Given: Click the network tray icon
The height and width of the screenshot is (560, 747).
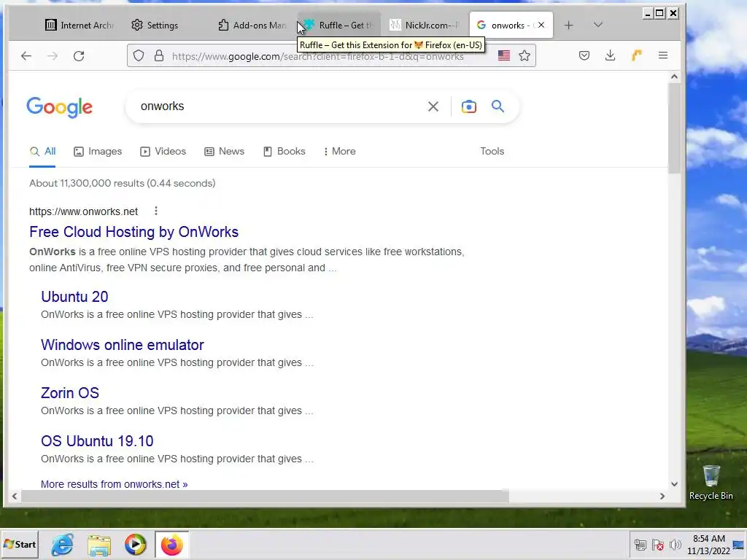Looking at the screenshot, I should (x=640, y=545).
